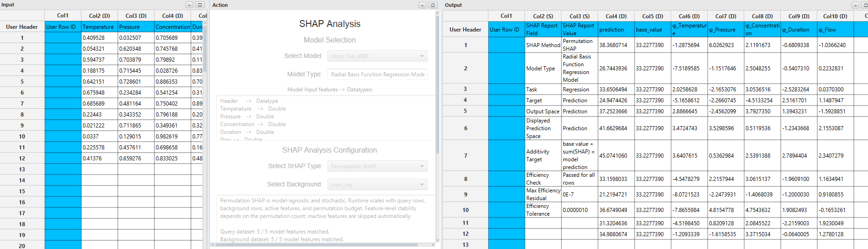The image size is (868, 249).
Task: Maximize the Input panel
Action: [x=200, y=5]
